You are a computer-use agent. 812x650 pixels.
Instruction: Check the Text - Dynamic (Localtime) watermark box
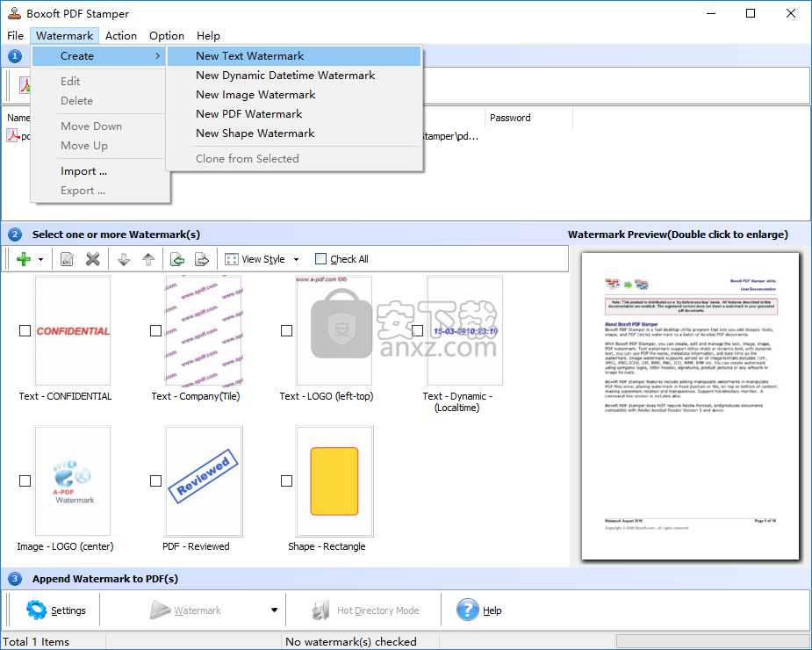[x=417, y=330]
